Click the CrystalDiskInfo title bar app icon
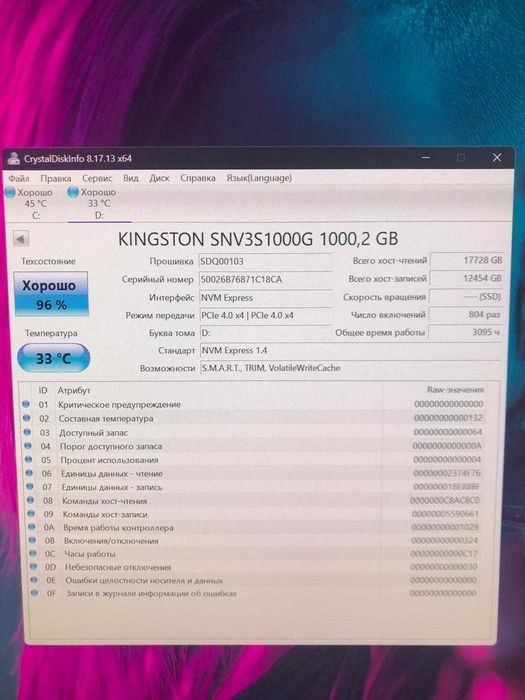525x700 pixels. (14, 158)
